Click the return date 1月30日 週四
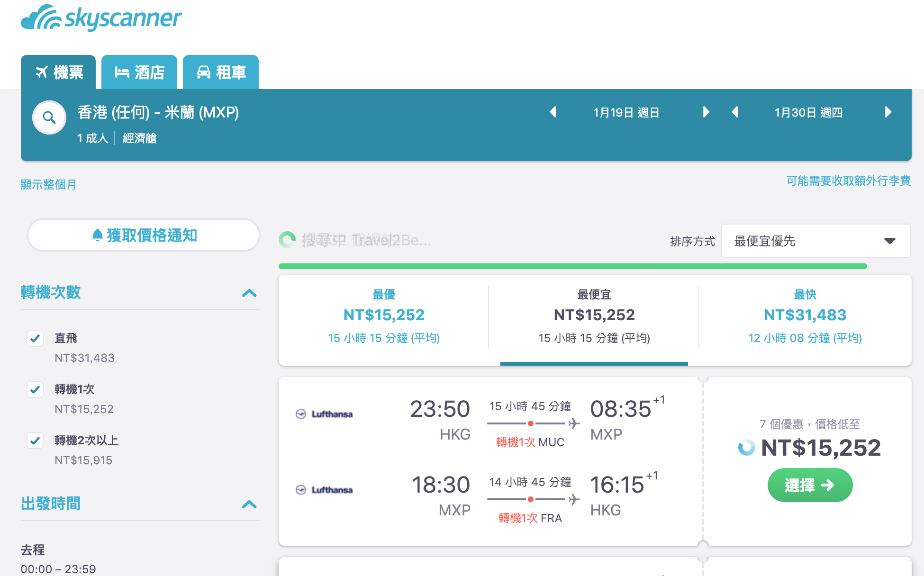924x576 pixels. point(808,113)
